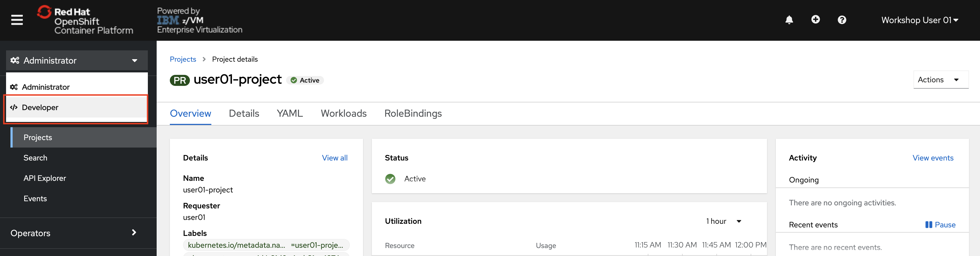Expand the Operators navigation section
The height and width of the screenshot is (256, 980).
tap(78, 233)
